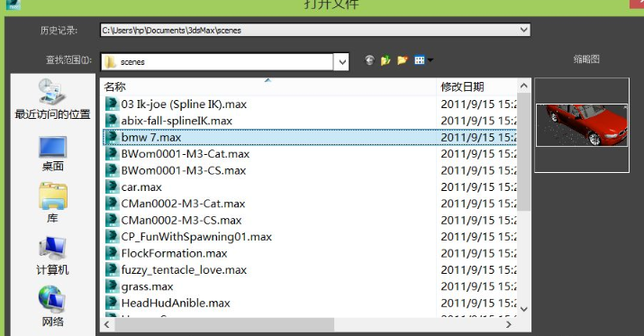644x336 pixels.
Task: Select file 03 Ik-joe (Spline IK).max
Action: click(x=184, y=104)
